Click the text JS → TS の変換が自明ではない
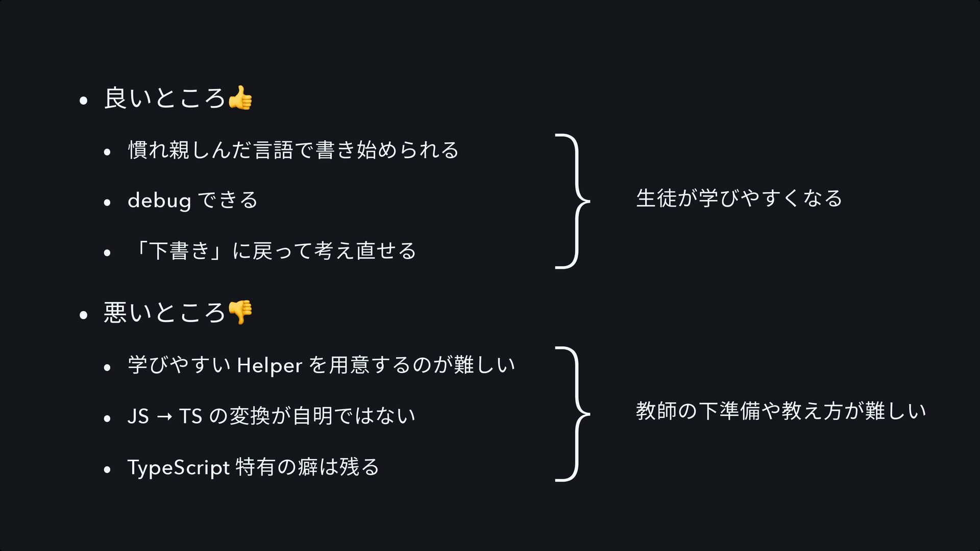Image resolution: width=980 pixels, height=551 pixels. point(272,416)
